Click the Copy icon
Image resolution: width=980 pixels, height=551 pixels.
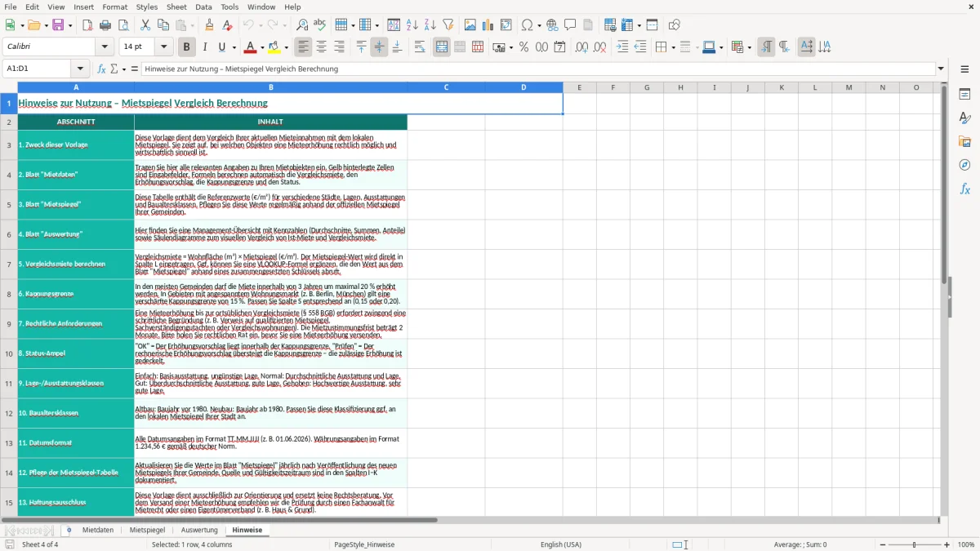(163, 25)
